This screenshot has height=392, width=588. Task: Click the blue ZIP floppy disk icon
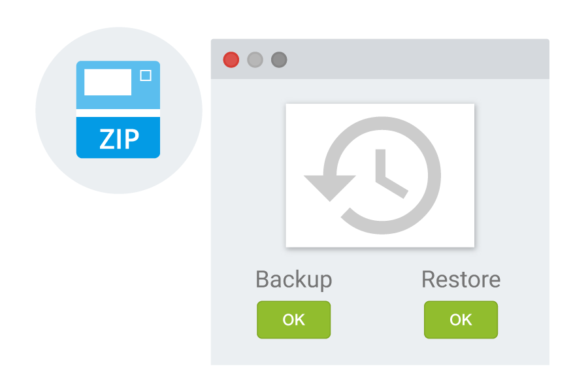pyautogui.click(x=118, y=109)
